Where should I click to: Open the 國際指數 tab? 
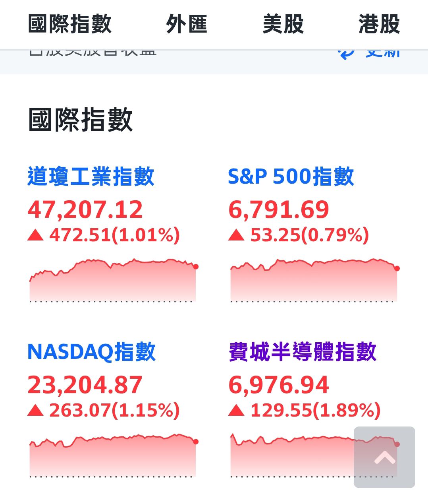[70, 24]
